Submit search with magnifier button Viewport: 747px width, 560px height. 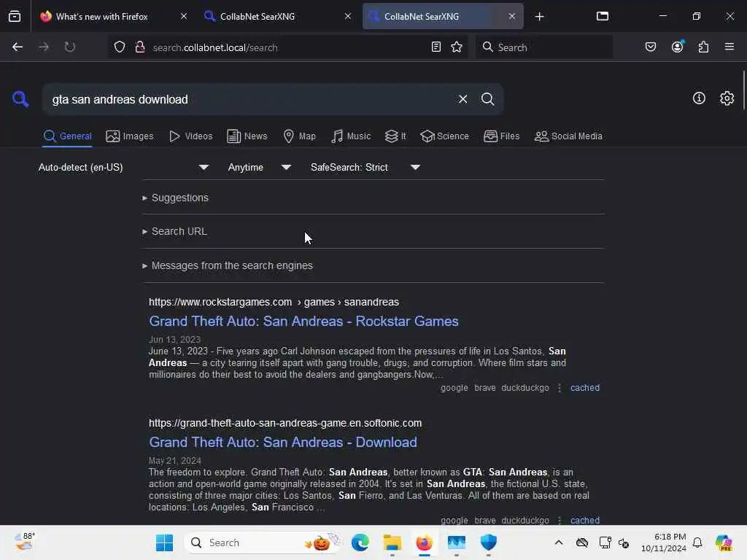(x=487, y=99)
